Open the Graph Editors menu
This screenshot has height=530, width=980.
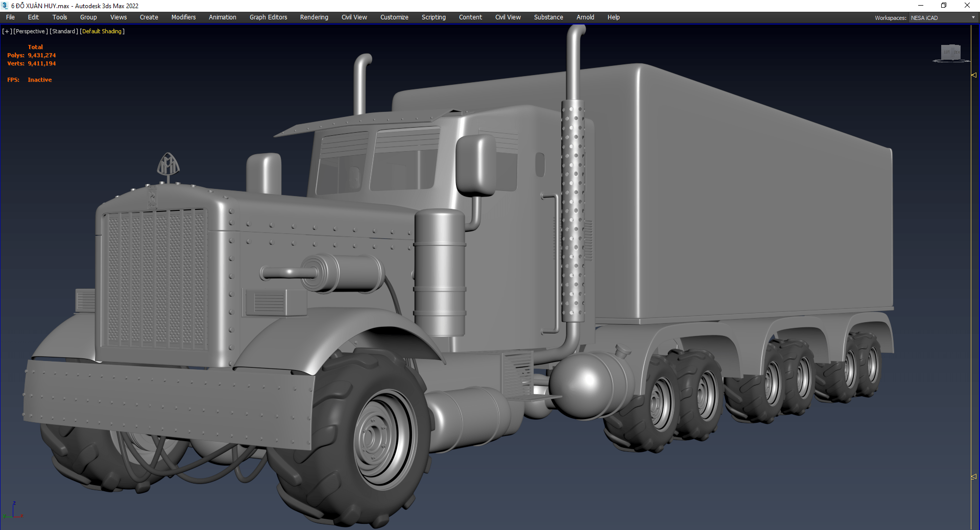pyautogui.click(x=268, y=17)
